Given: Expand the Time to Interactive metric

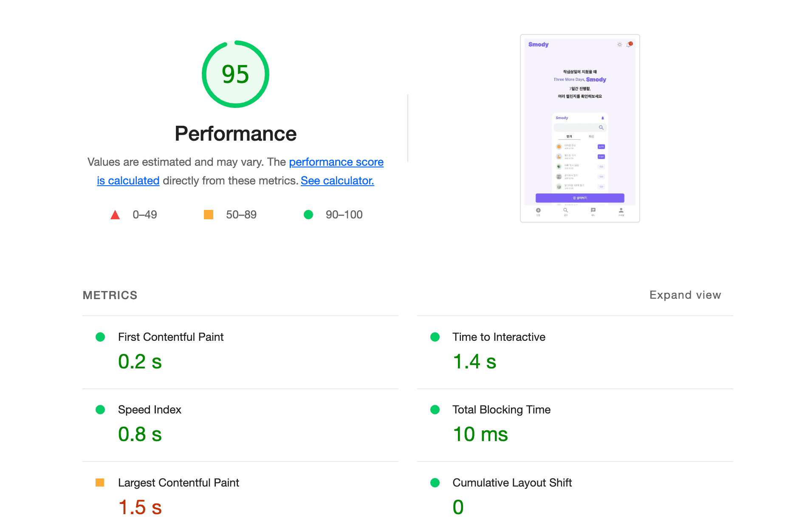Looking at the screenshot, I should (x=499, y=337).
